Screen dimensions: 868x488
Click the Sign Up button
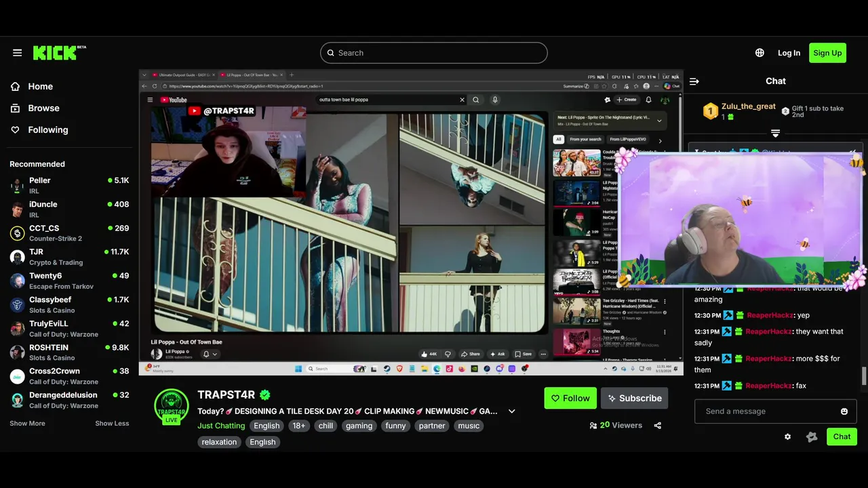(827, 53)
